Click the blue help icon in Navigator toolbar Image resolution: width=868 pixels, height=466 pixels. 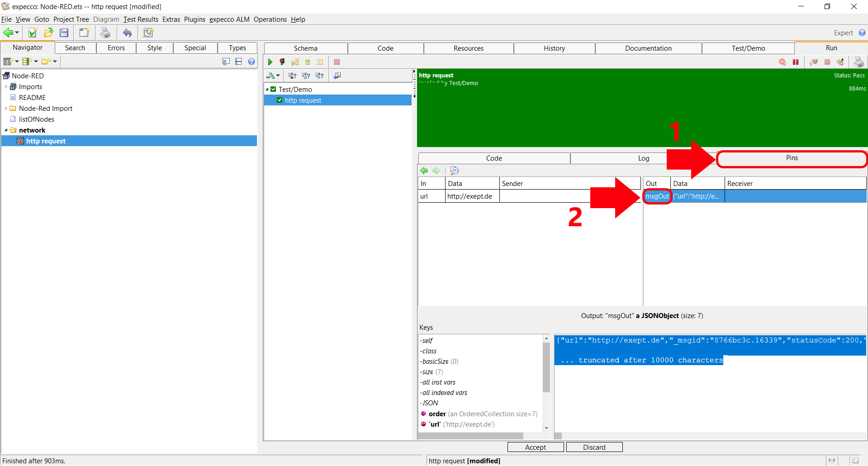(251, 62)
